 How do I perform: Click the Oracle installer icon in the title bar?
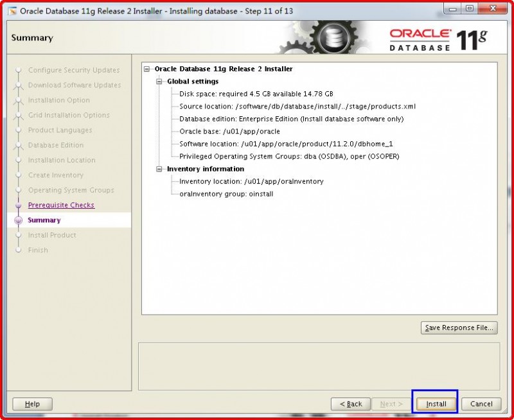click(x=13, y=10)
